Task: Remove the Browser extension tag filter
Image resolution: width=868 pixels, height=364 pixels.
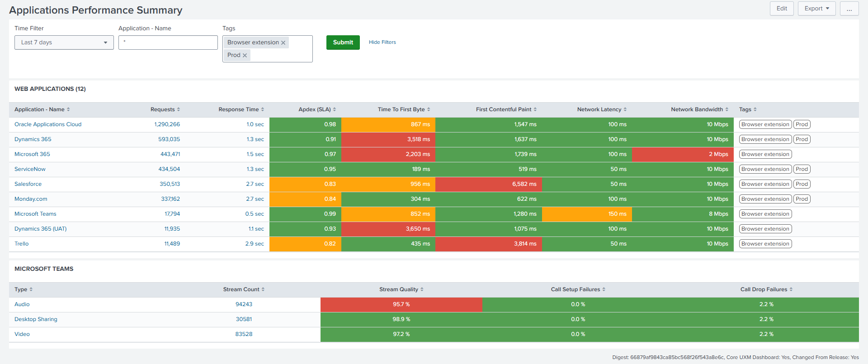Action: point(283,43)
